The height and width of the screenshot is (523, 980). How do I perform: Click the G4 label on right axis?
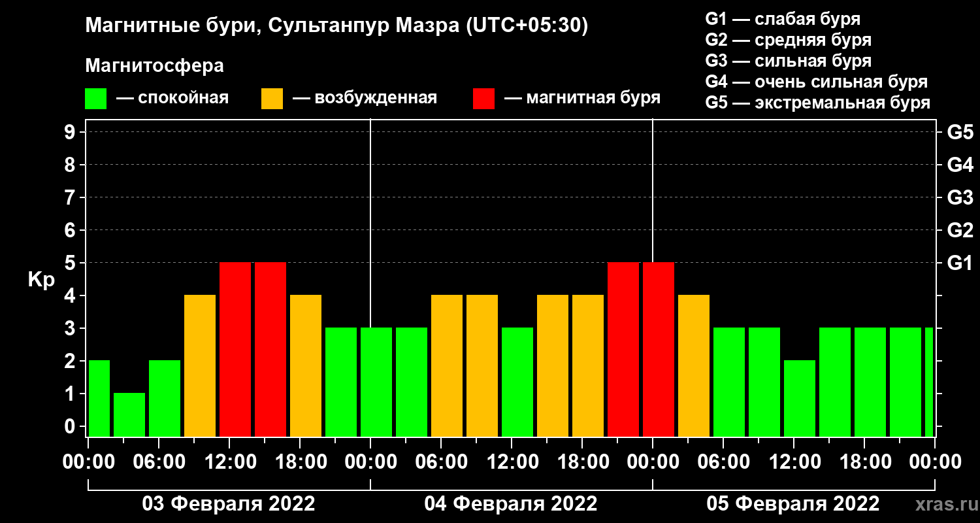point(960,165)
